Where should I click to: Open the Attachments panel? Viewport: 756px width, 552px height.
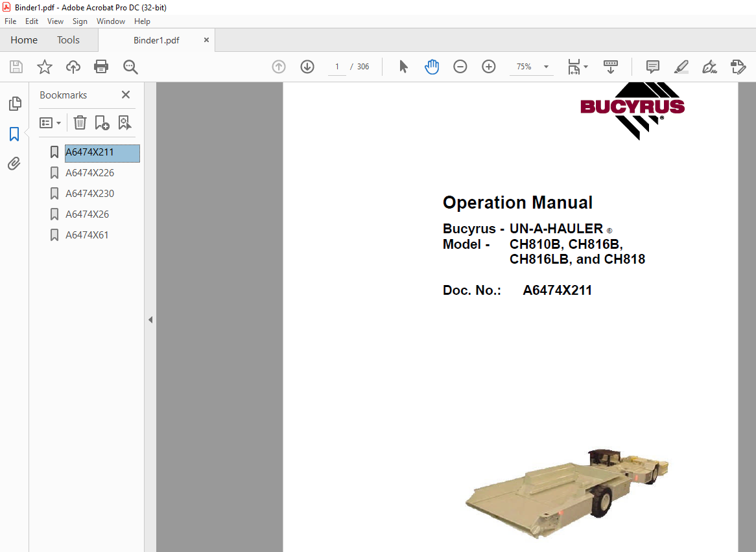[x=14, y=164]
